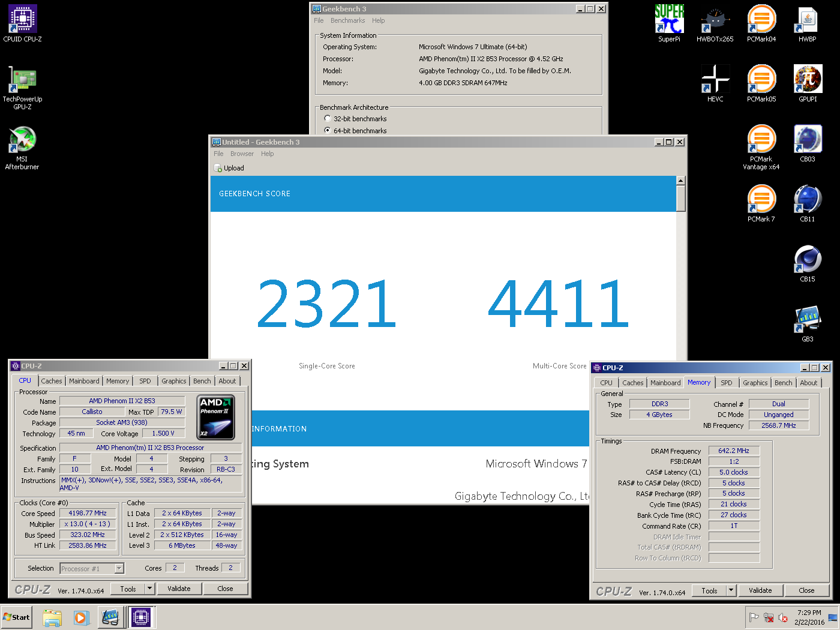Click Close button in left CPU-Z
Viewport: 840px width, 630px height.
coord(225,589)
